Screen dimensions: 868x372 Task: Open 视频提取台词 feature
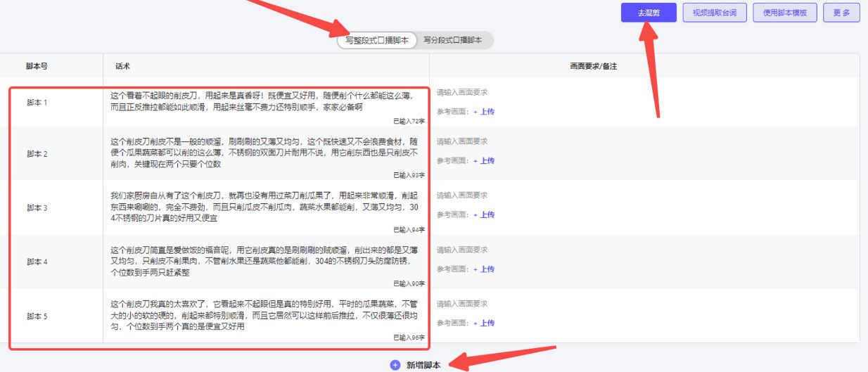click(x=715, y=13)
